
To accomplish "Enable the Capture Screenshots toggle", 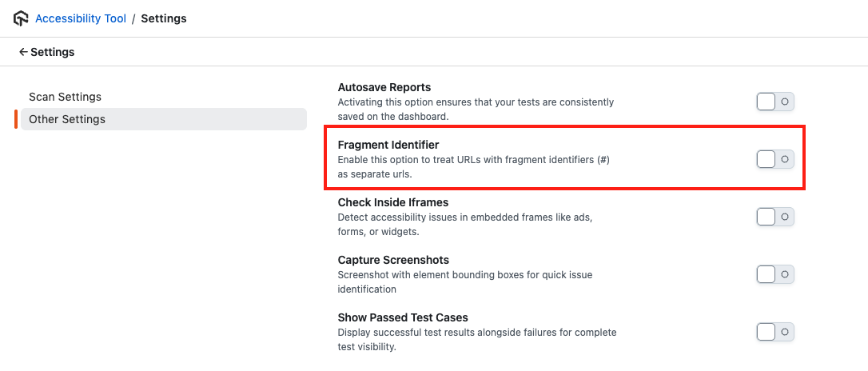I will point(774,274).
